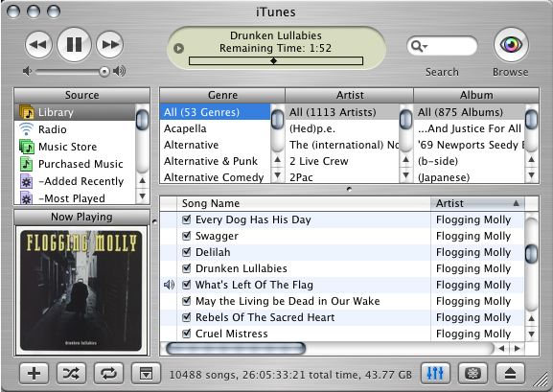The image size is (553, 392).
Task: Uncheck the Delilah song checkbox
Action: (187, 252)
